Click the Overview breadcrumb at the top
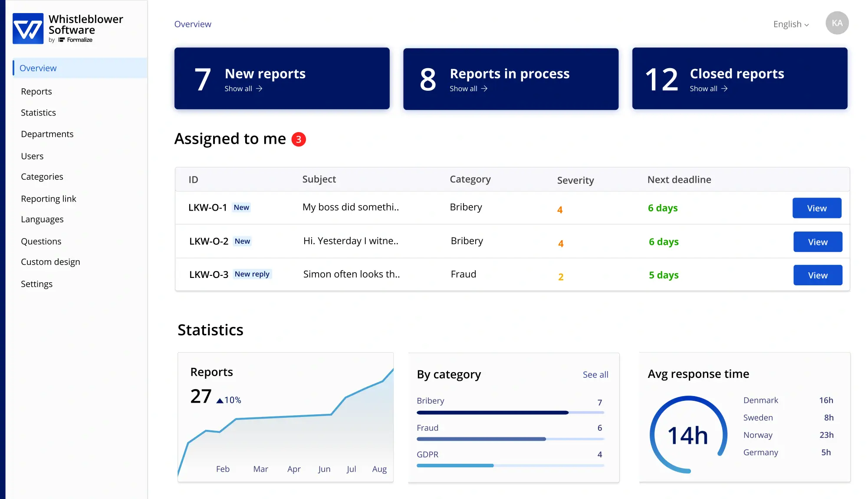This screenshot has height=499, width=868. coord(193,24)
